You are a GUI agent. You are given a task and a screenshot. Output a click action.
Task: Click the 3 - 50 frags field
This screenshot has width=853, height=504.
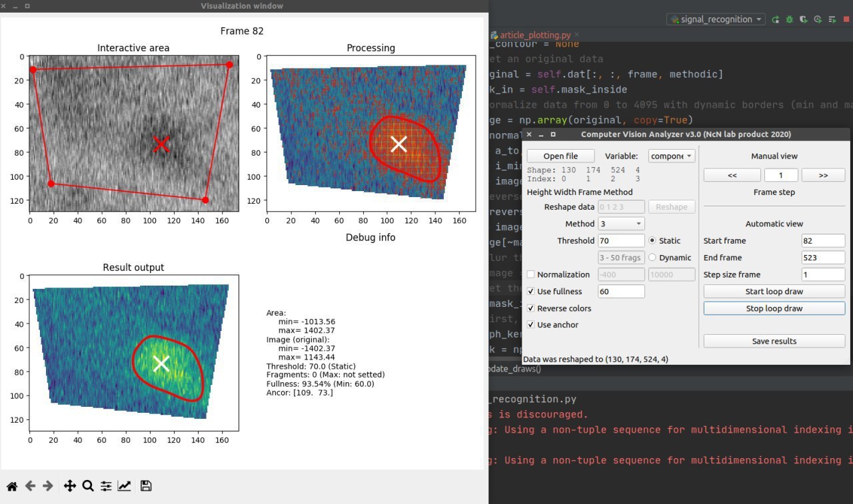click(x=621, y=258)
